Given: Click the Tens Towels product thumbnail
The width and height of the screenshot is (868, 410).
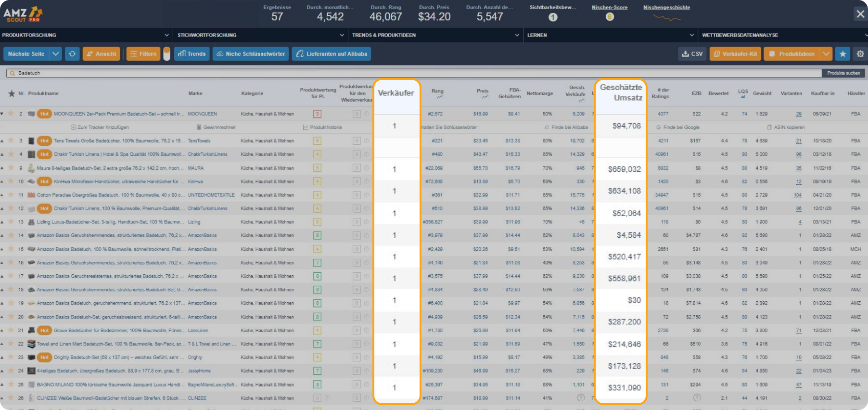Looking at the screenshot, I should coord(31,141).
